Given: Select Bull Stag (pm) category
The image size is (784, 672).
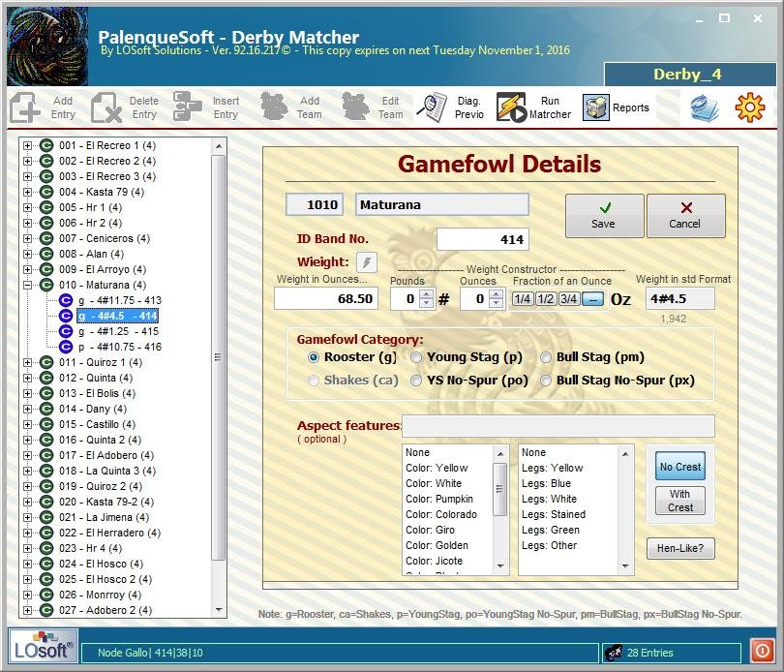Looking at the screenshot, I should [x=547, y=357].
